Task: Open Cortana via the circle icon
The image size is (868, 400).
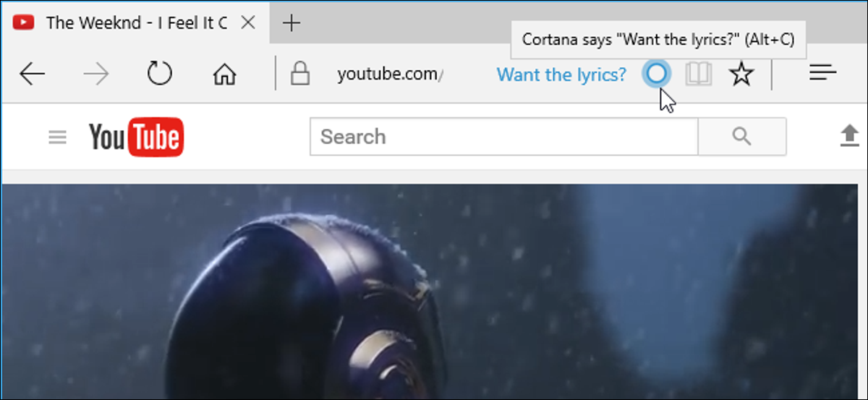Action: coord(657,73)
